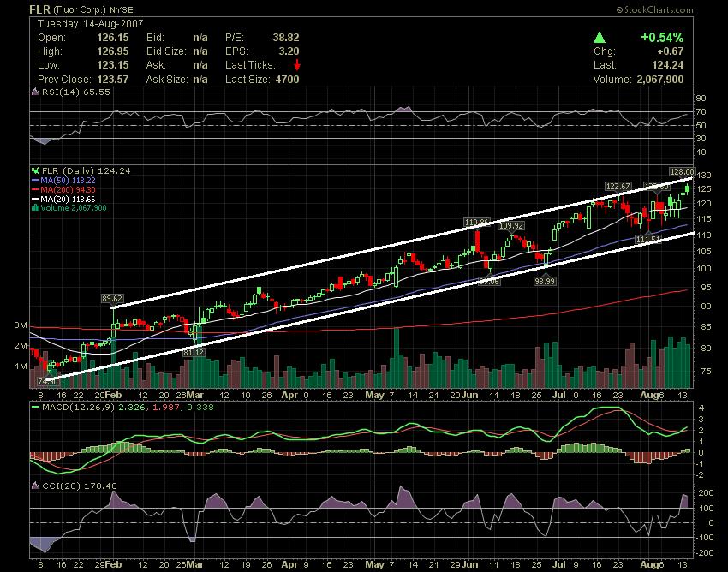Click the green line marker before MACD(12,26,9)

pyautogui.click(x=35, y=408)
